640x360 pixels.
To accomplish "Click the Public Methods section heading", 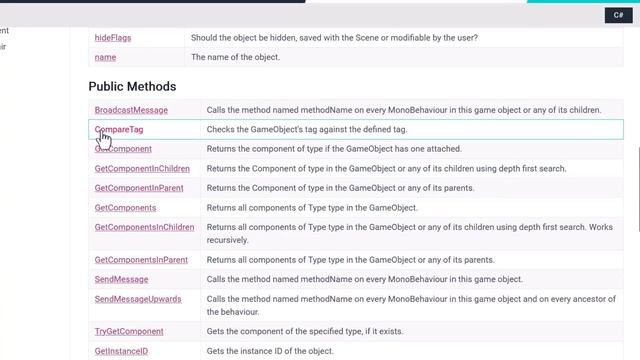I will click(132, 87).
